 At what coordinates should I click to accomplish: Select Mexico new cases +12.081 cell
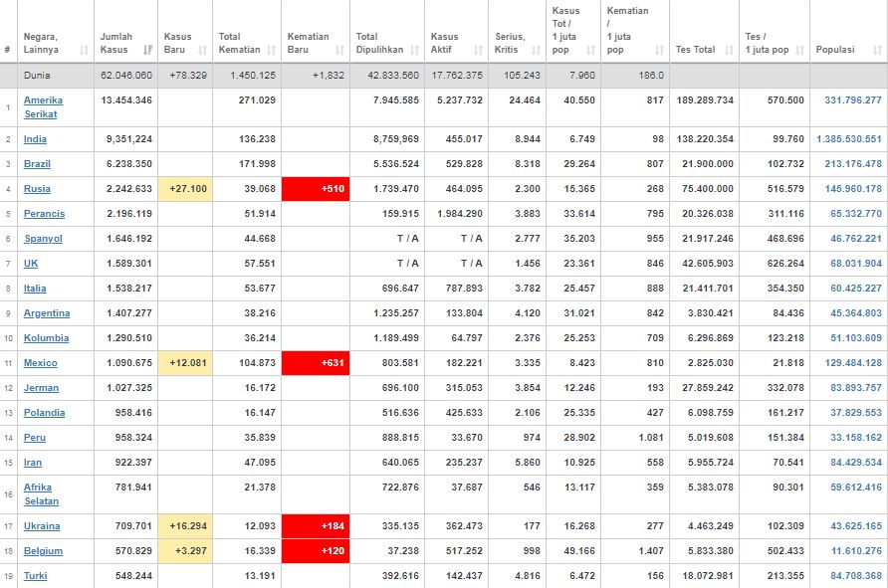click(185, 363)
